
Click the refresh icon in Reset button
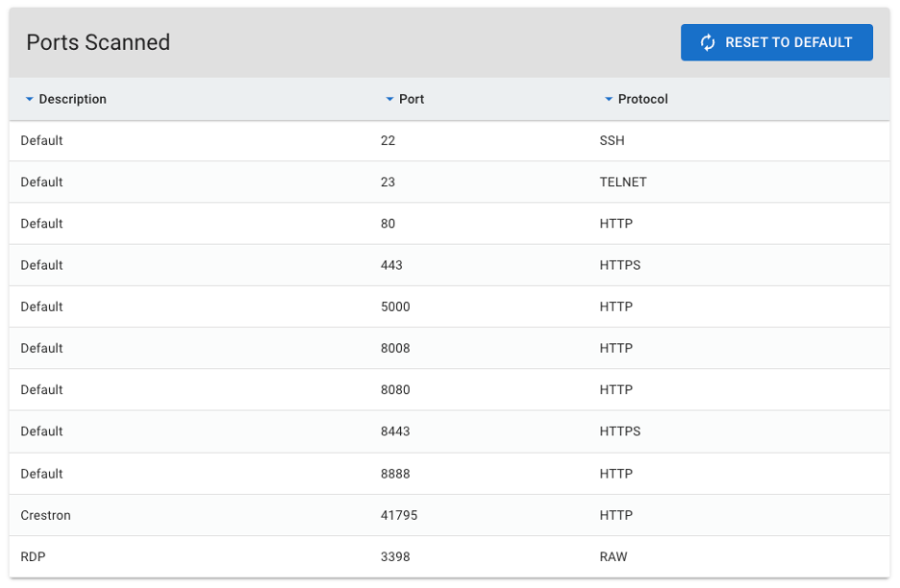[708, 42]
